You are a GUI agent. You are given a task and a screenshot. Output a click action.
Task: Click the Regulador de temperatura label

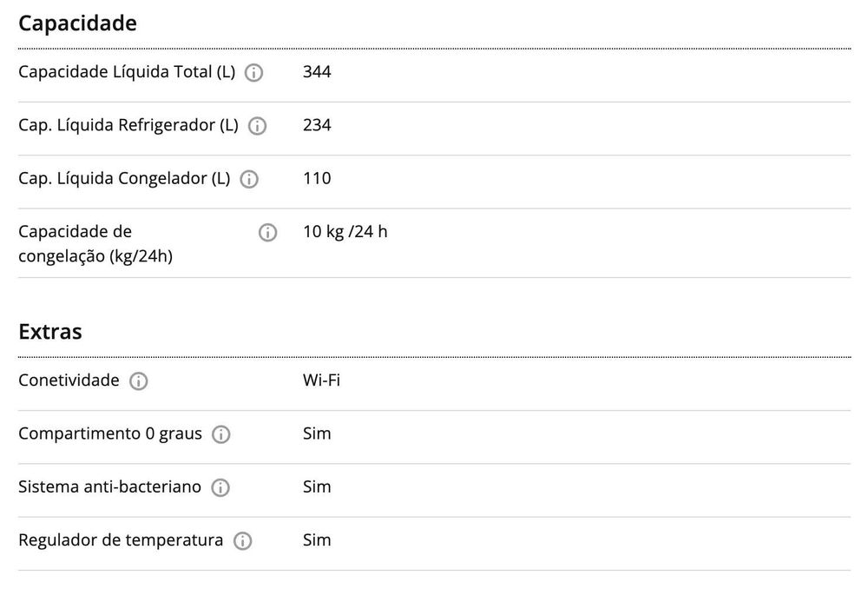[121, 540]
